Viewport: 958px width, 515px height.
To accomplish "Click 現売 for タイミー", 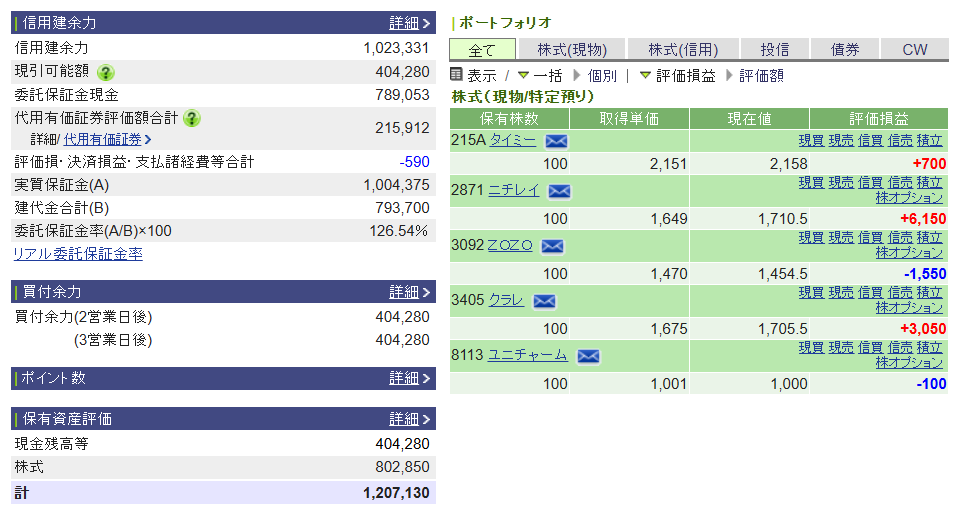I will tap(841, 141).
